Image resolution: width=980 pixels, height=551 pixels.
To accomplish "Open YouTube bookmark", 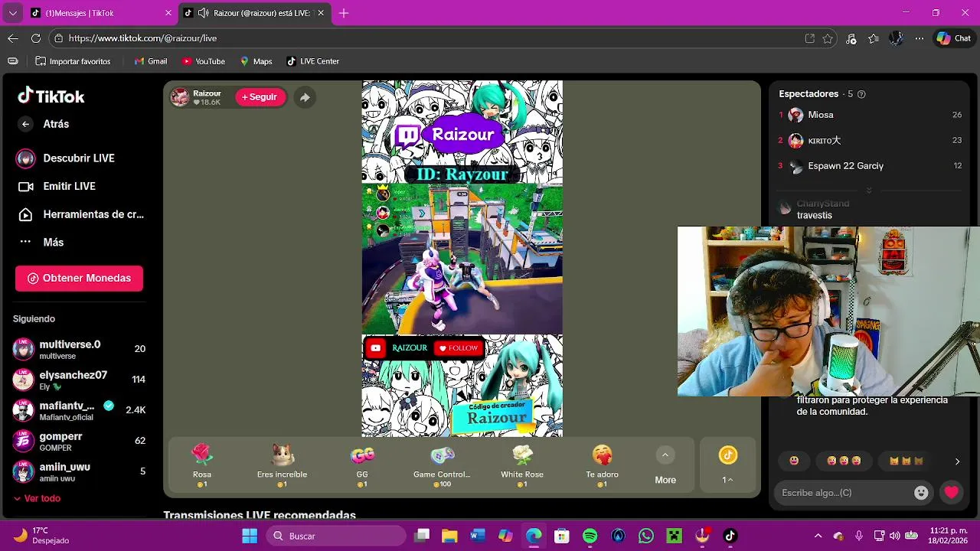I will 203,61.
